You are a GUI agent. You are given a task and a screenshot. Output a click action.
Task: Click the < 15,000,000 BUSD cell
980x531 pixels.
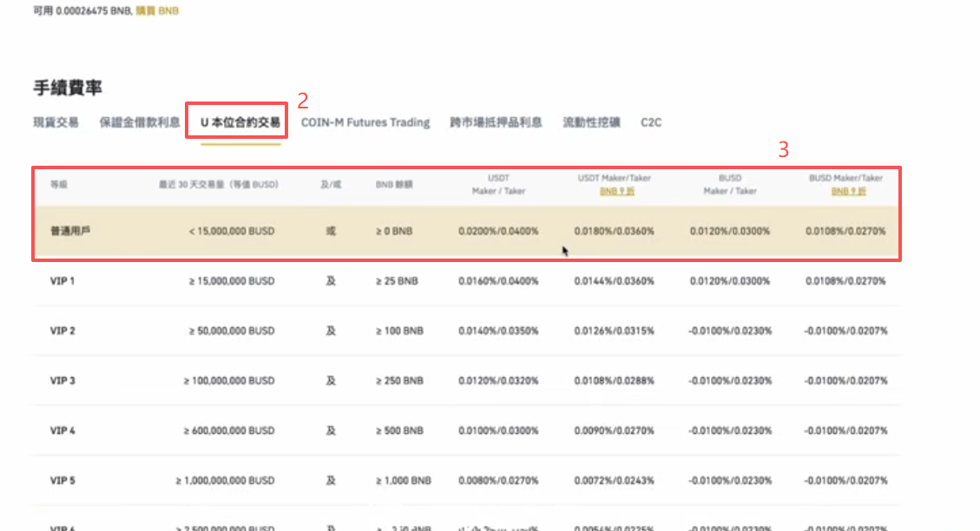pyautogui.click(x=232, y=231)
